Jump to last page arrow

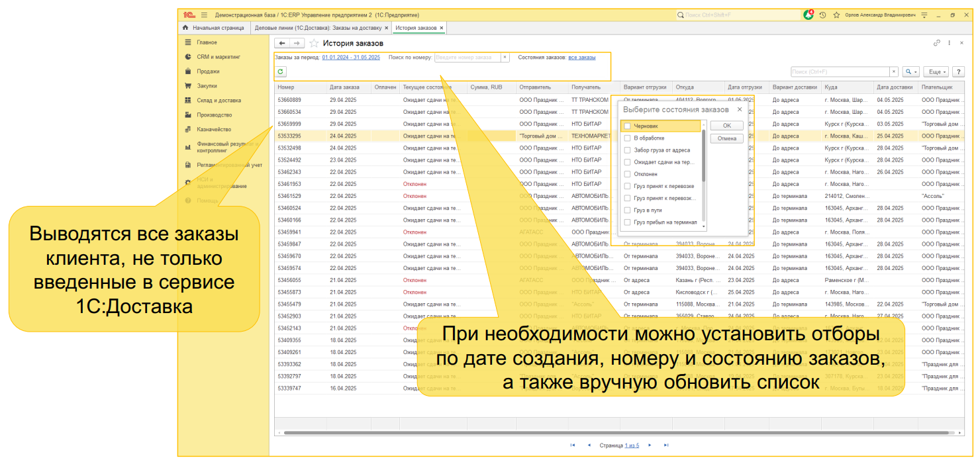click(x=666, y=445)
